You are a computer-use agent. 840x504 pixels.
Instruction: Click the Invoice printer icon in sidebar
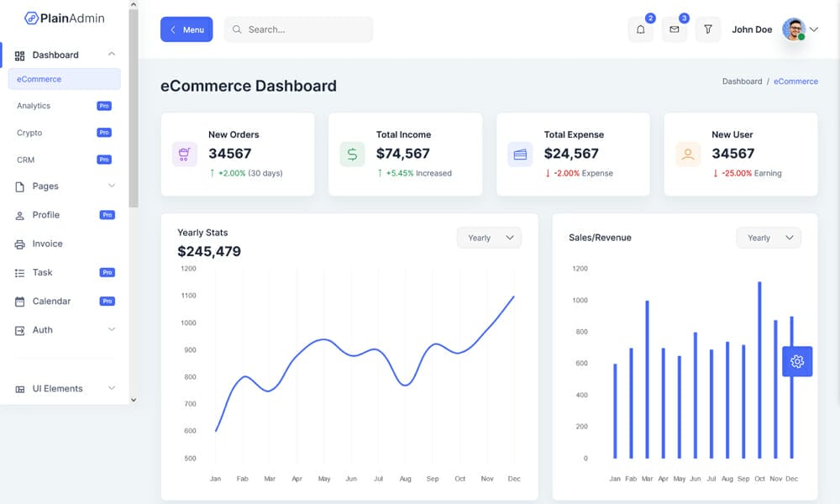coord(19,244)
